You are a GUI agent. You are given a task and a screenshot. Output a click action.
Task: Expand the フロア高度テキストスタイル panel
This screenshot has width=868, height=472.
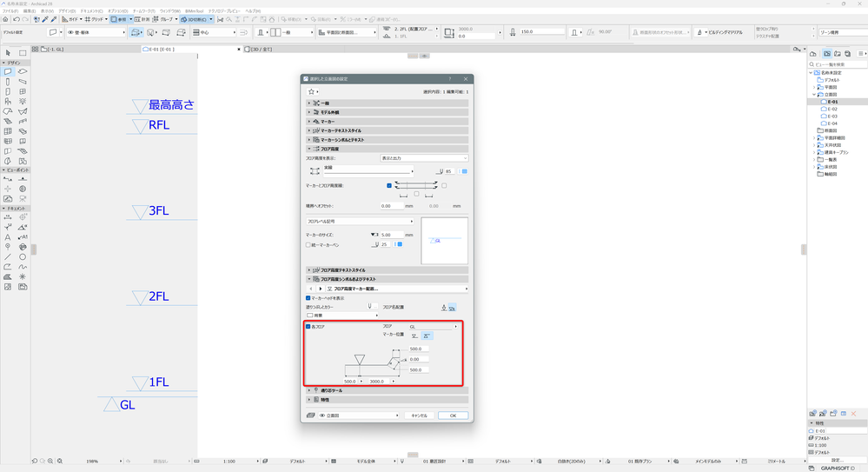(387, 270)
